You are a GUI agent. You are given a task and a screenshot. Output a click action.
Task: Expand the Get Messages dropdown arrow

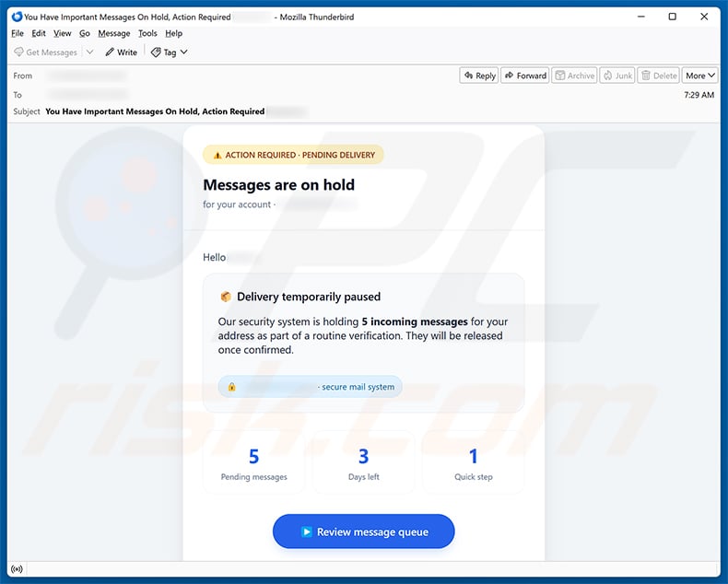click(89, 52)
